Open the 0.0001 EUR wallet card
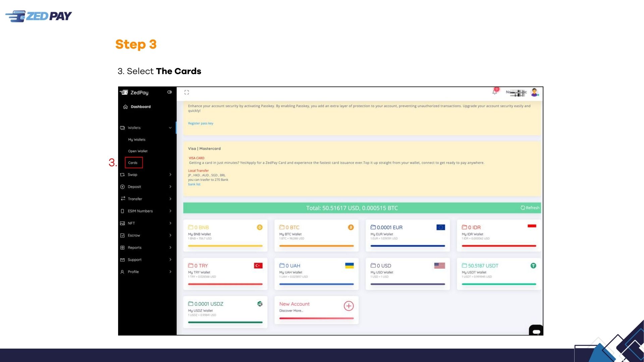Viewport: 644px width, 362px height. tap(408, 236)
